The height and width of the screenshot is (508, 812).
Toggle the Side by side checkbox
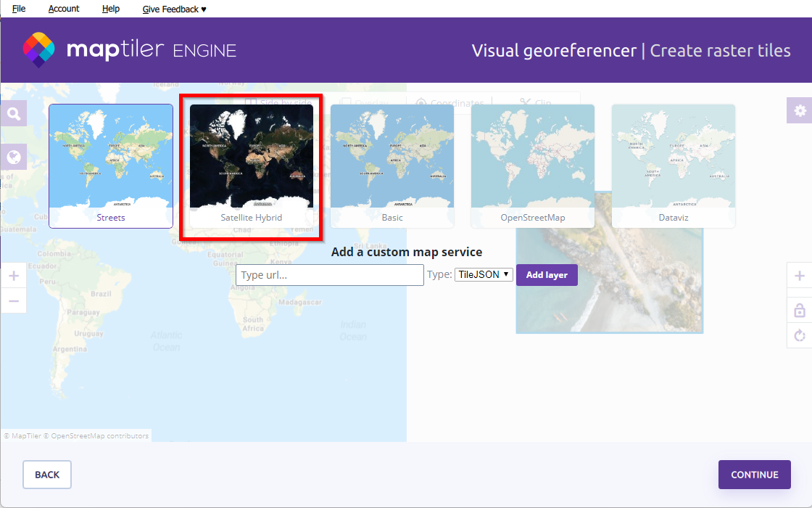tap(250, 103)
